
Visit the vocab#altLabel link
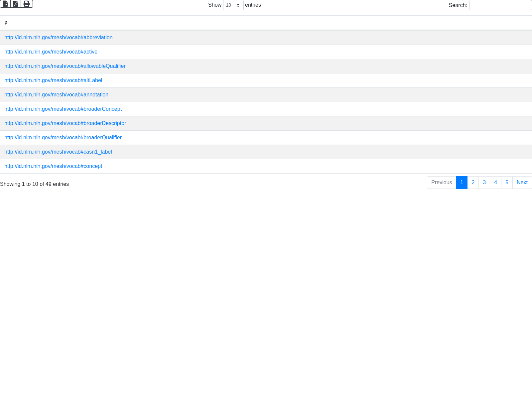click(53, 80)
